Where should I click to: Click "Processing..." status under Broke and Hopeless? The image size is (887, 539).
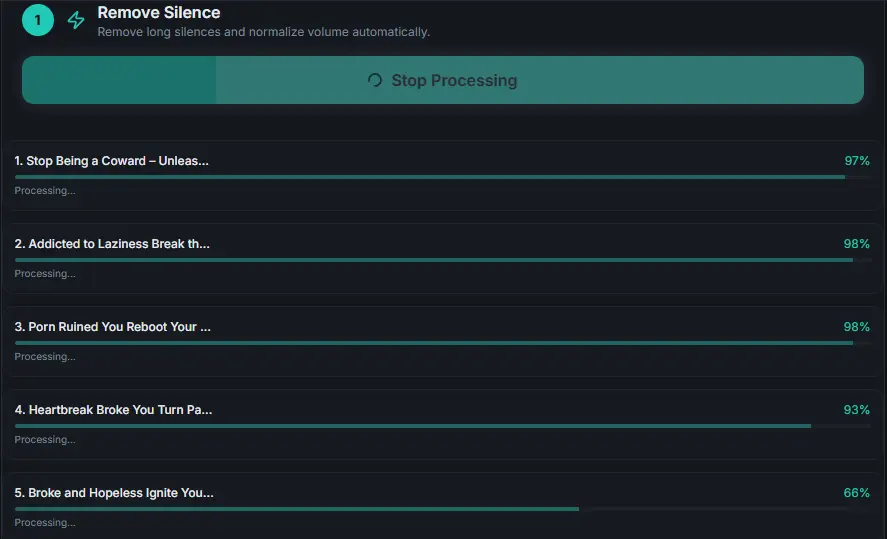(45, 523)
